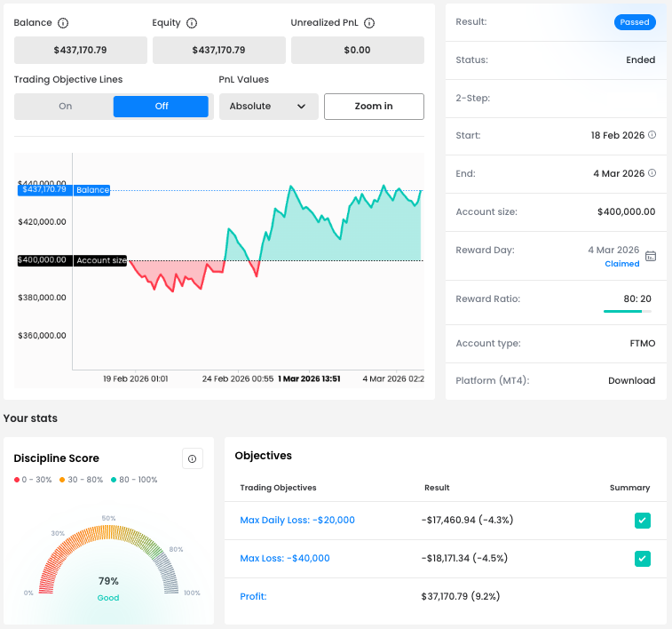
Task: Click the Discipline Score info icon
Action: [193, 458]
